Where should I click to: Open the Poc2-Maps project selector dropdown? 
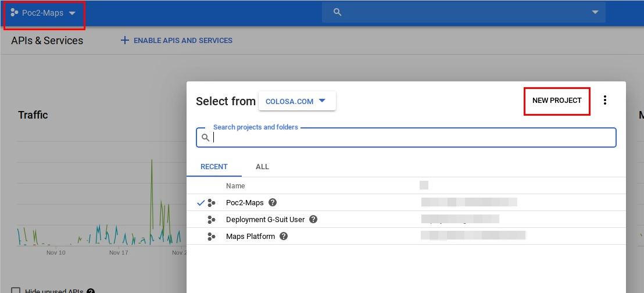pyautogui.click(x=71, y=13)
